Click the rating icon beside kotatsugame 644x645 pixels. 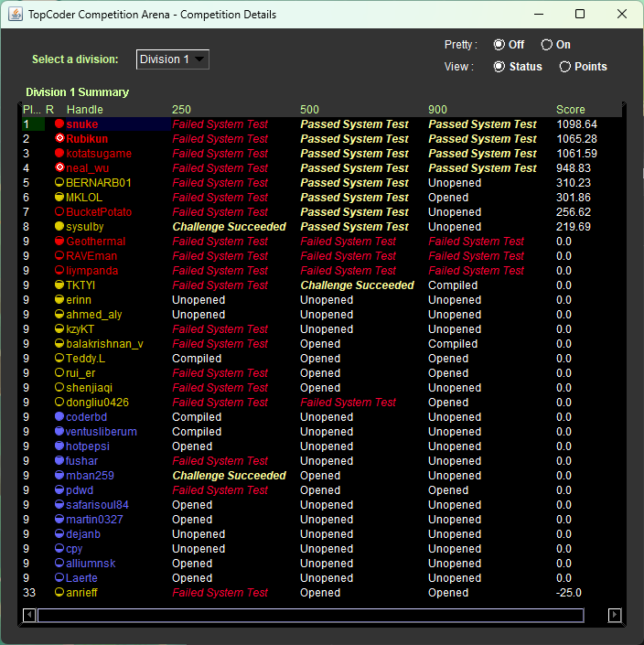(x=59, y=153)
